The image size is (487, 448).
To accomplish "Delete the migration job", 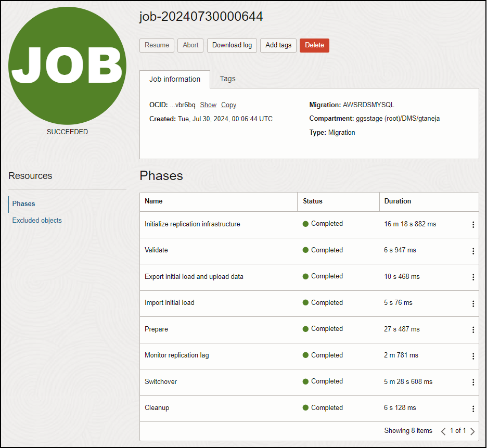I will click(x=314, y=45).
